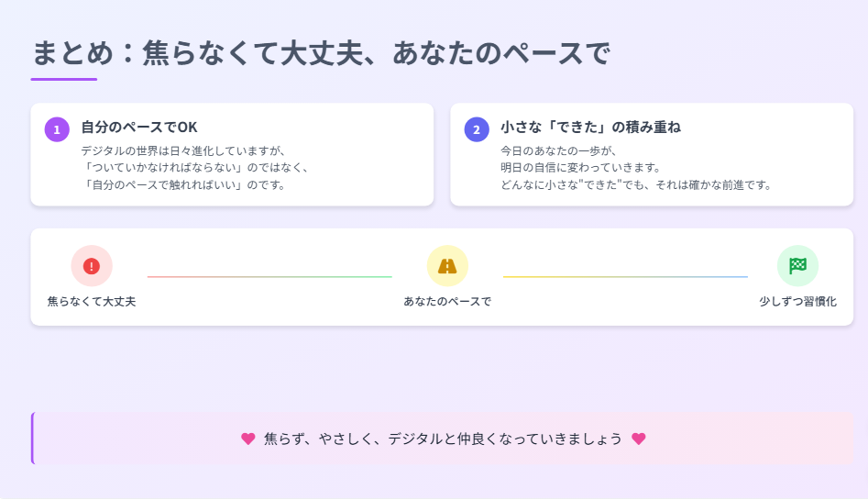Click the pink heart right of footer text
This screenshot has width=868, height=500.
pyautogui.click(x=639, y=439)
